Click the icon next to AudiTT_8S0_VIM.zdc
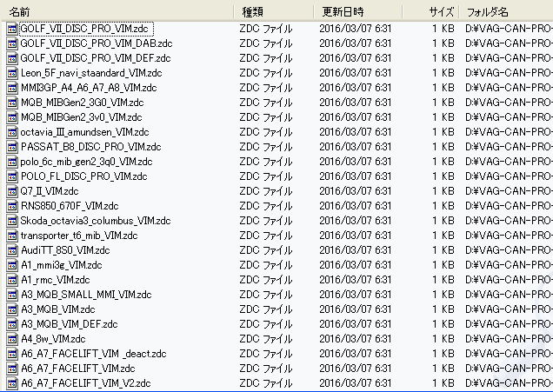 tap(12, 250)
